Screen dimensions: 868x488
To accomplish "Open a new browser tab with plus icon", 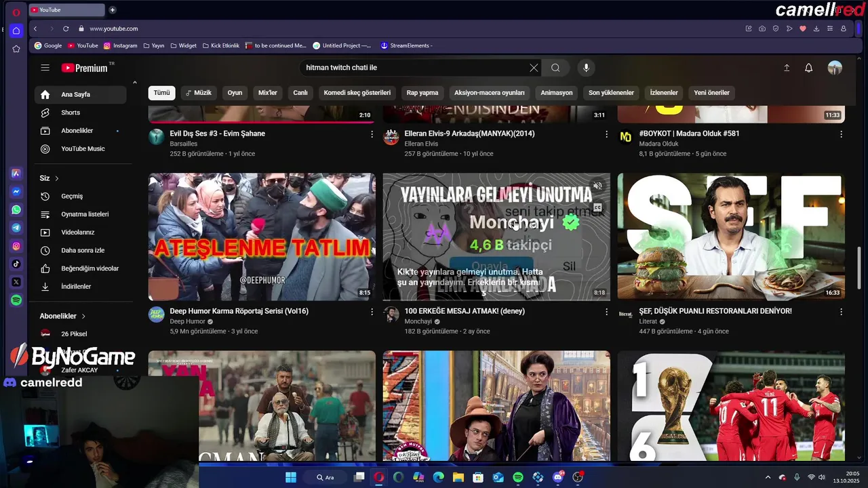I will pyautogui.click(x=113, y=9).
